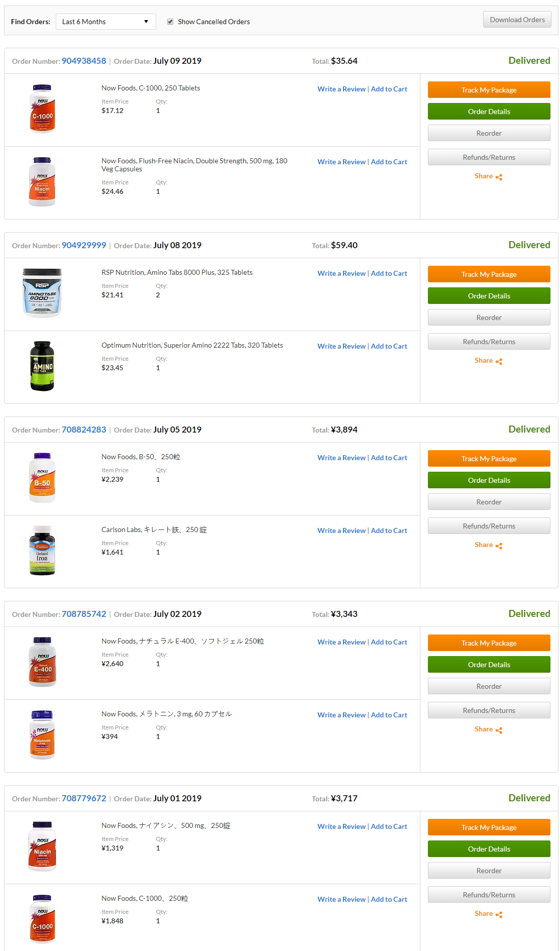Click the Share icon for order 708779672
This screenshot has height=951, width=560.
[499, 914]
